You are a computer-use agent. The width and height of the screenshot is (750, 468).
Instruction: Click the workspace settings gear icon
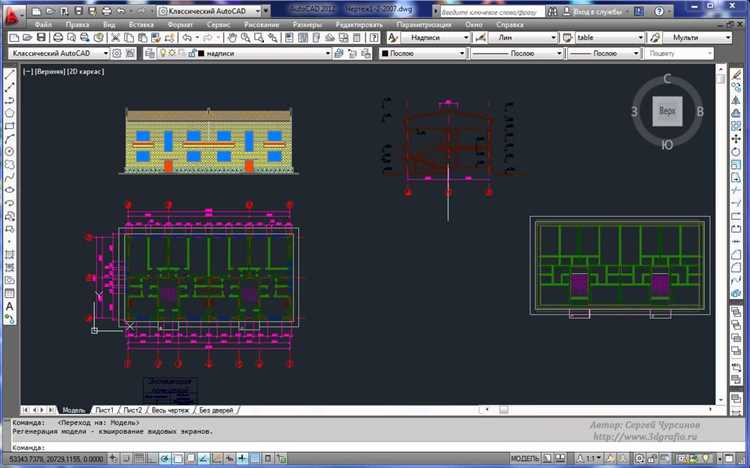click(116, 54)
